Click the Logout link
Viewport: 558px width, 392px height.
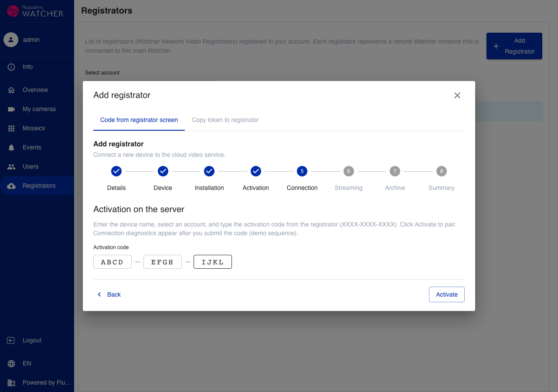coord(37,341)
